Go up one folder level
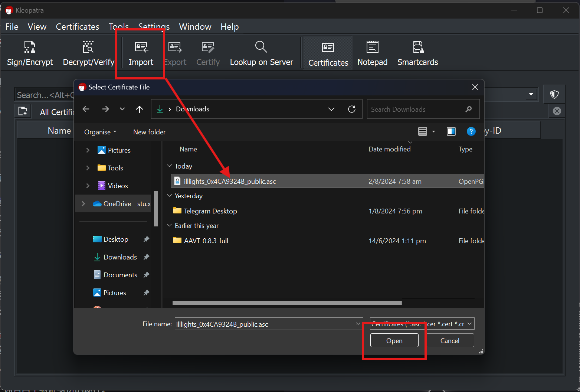Screen dimensions: 580x392 click(140, 109)
